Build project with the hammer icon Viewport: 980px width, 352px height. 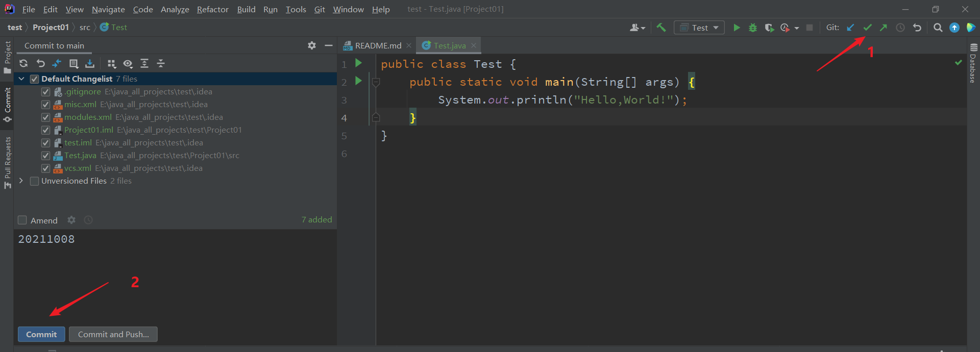click(661, 28)
